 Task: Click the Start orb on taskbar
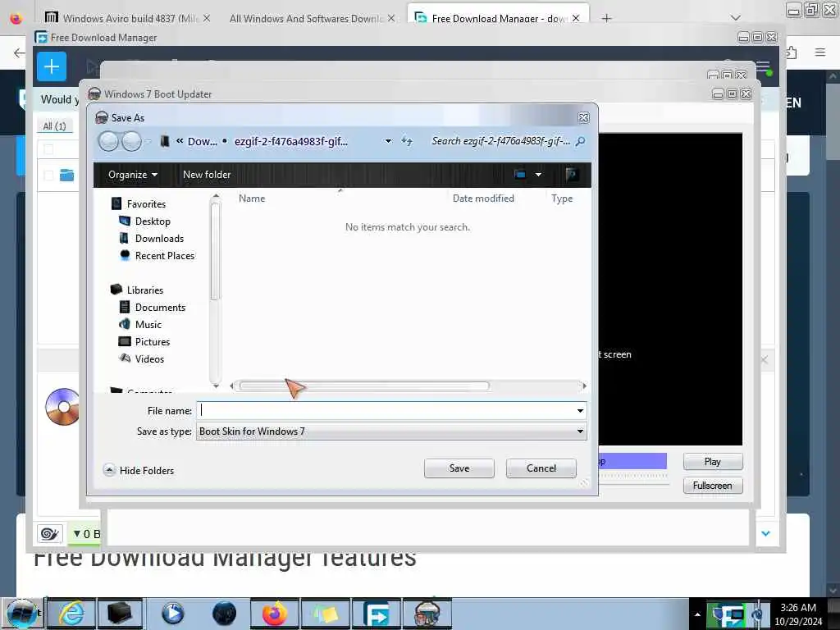click(x=22, y=614)
